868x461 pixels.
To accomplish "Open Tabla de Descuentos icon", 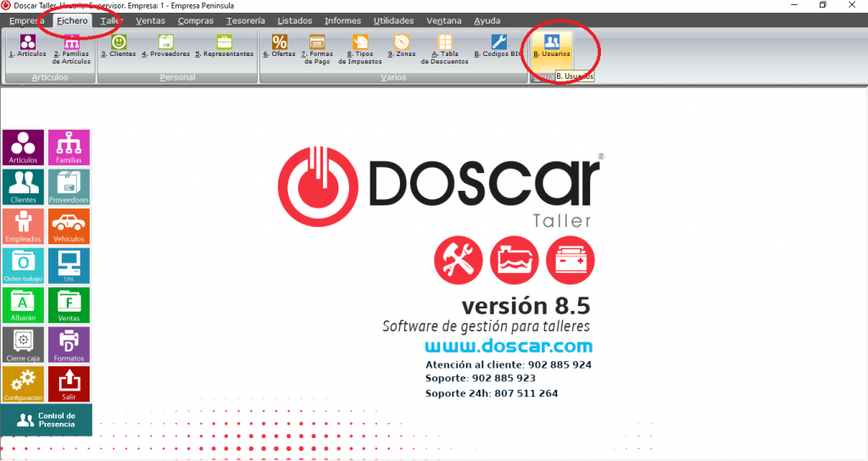I will (x=444, y=50).
